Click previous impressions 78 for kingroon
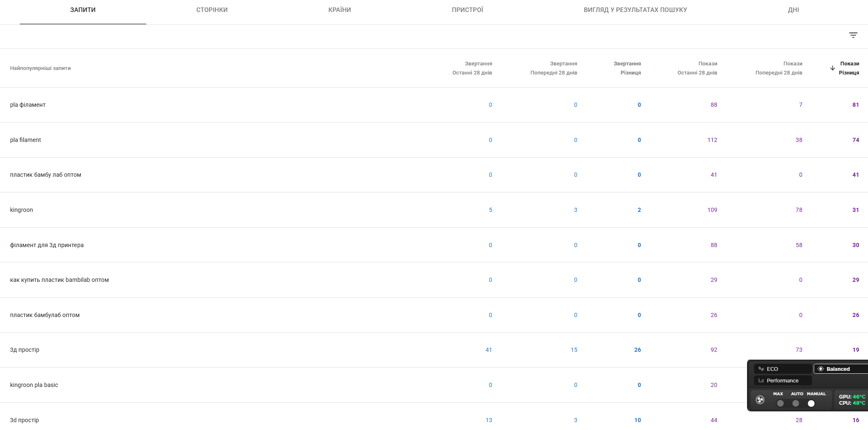The width and height of the screenshot is (868, 430). (799, 210)
